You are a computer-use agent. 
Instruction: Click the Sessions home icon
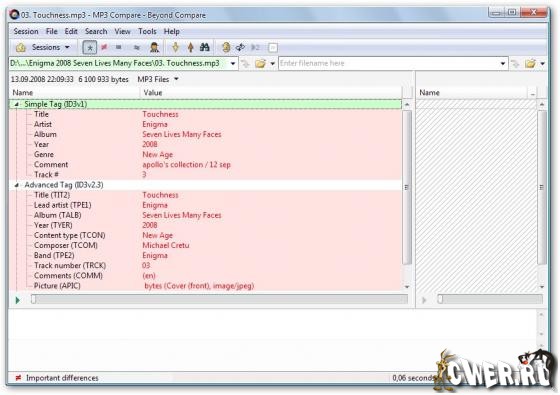(x=21, y=47)
